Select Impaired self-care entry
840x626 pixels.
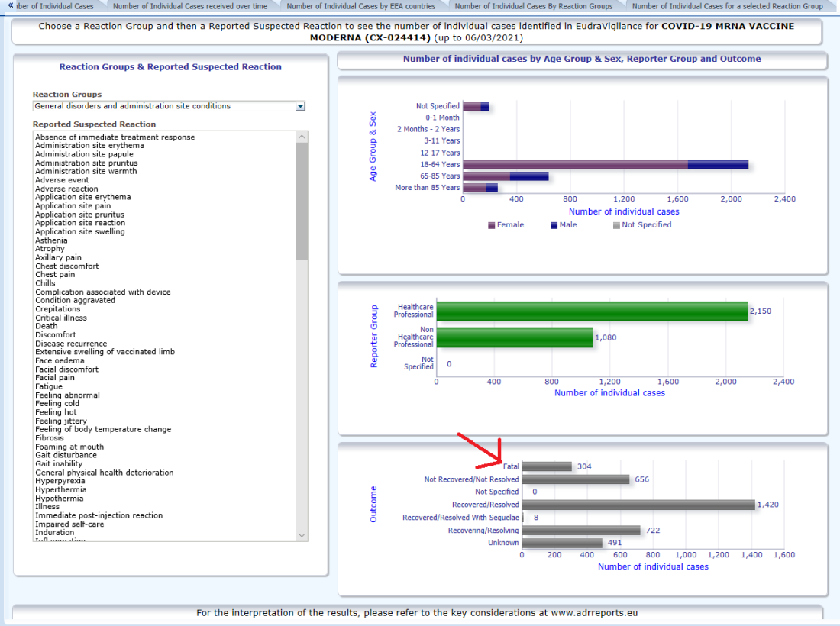point(69,524)
